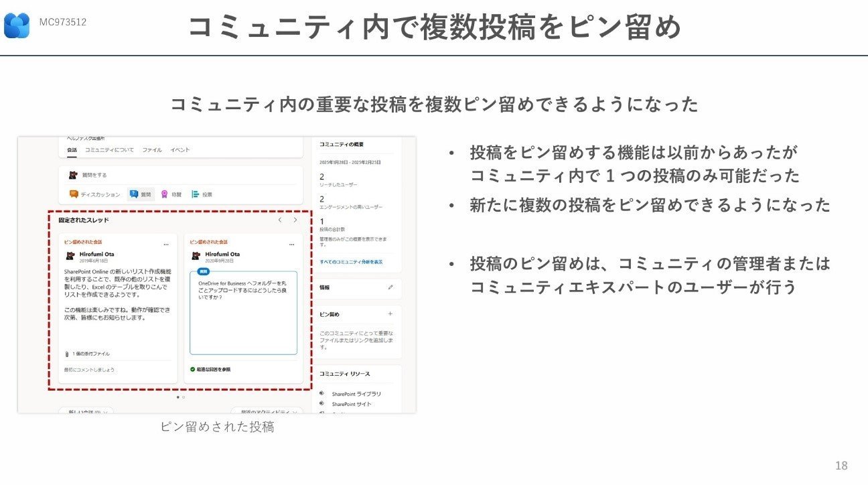Click the 'エンゲージメントの高いユーザー' stat label
The height and width of the screenshot is (485, 868).
coord(351,207)
